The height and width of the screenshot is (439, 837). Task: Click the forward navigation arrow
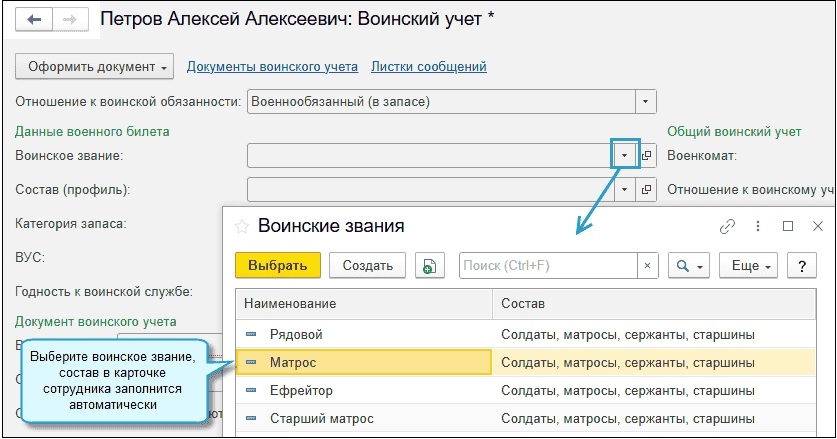coord(69,19)
